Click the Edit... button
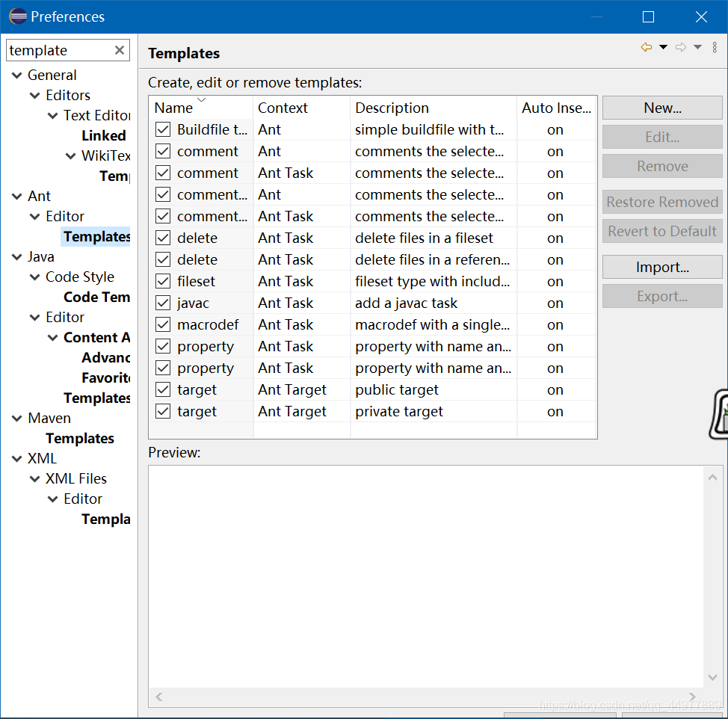 (x=662, y=137)
